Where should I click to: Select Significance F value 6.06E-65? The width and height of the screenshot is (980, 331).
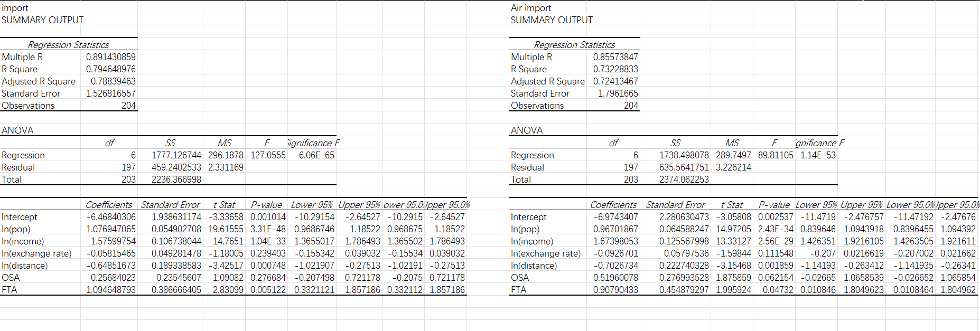point(316,155)
